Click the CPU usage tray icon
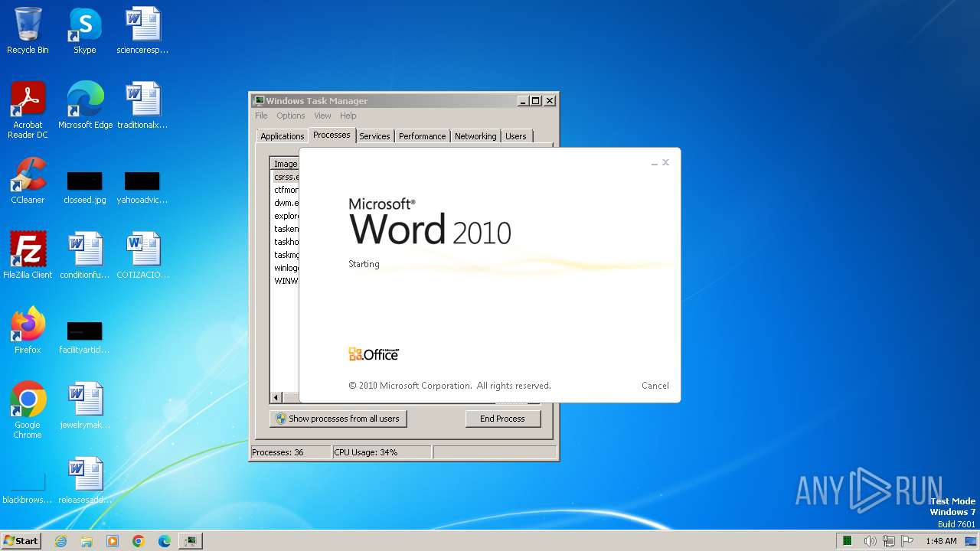This screenshot has width=980, height=551. click(848, 541)
